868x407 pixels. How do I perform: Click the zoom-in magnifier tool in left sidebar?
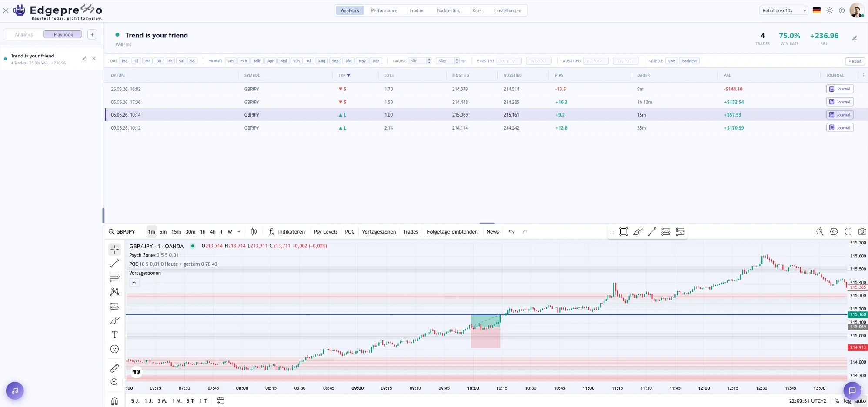(114, 382)
